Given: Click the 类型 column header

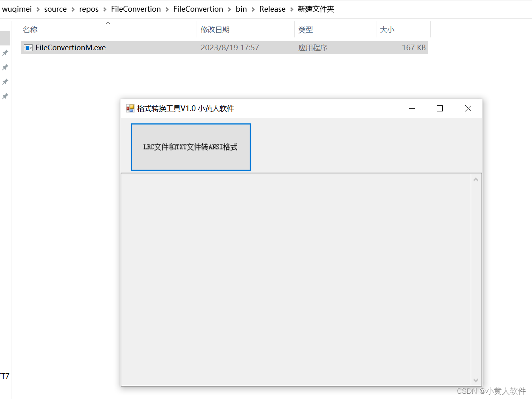Looking at the screenshot, I should 306,29.
